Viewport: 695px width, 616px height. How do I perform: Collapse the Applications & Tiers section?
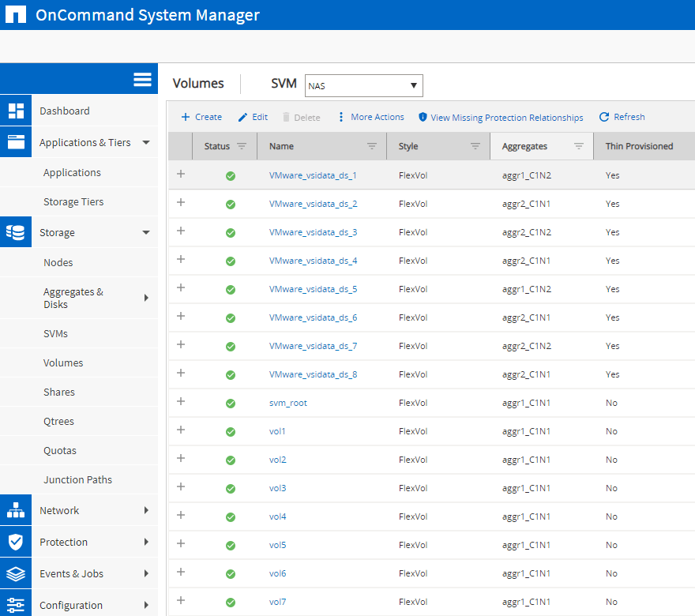(146, 143)
